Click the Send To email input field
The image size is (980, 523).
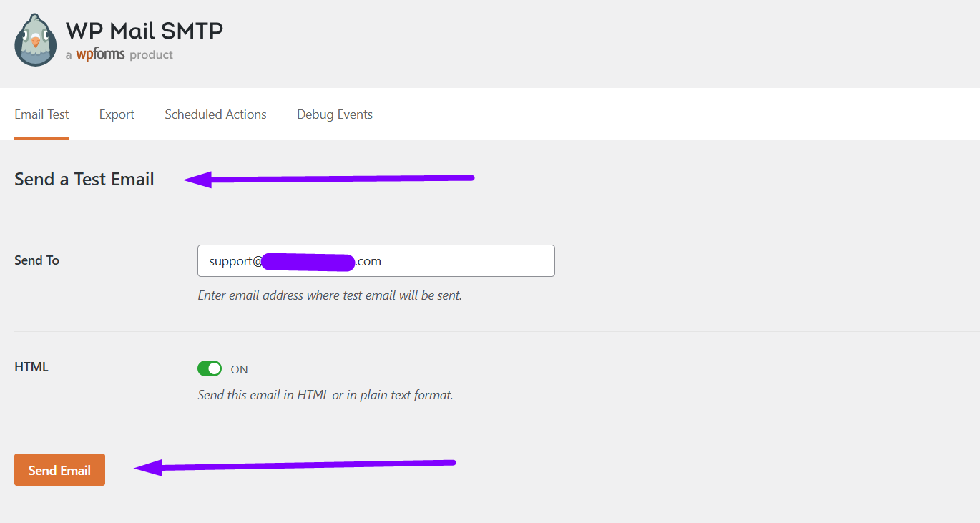[376, 261]
